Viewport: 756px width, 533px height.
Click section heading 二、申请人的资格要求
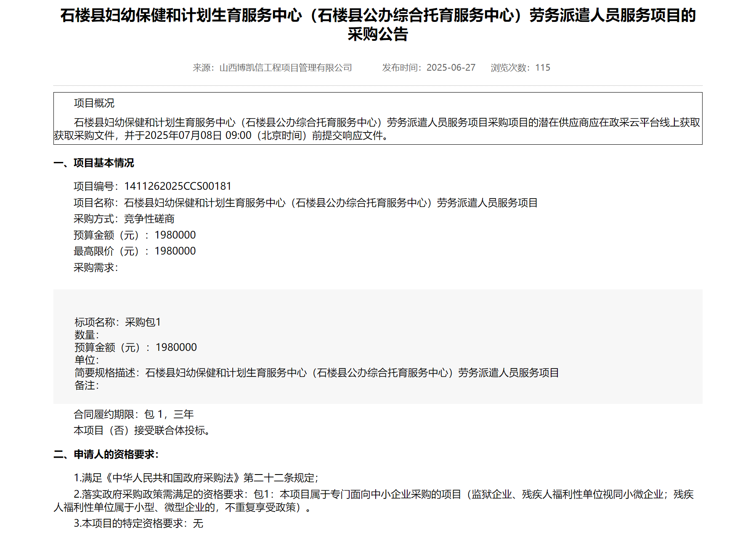106,454
